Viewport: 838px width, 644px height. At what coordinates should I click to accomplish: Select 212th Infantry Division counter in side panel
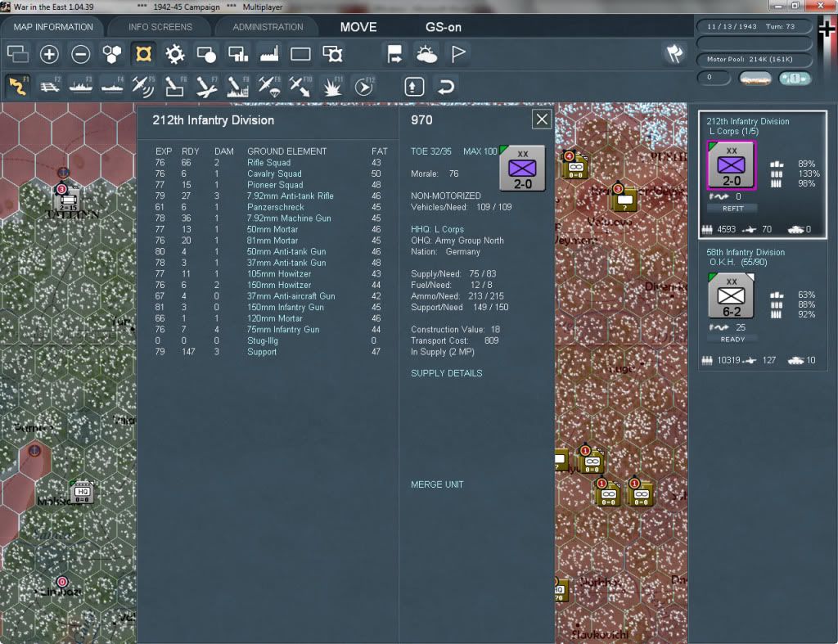click(x=731, y=165)
